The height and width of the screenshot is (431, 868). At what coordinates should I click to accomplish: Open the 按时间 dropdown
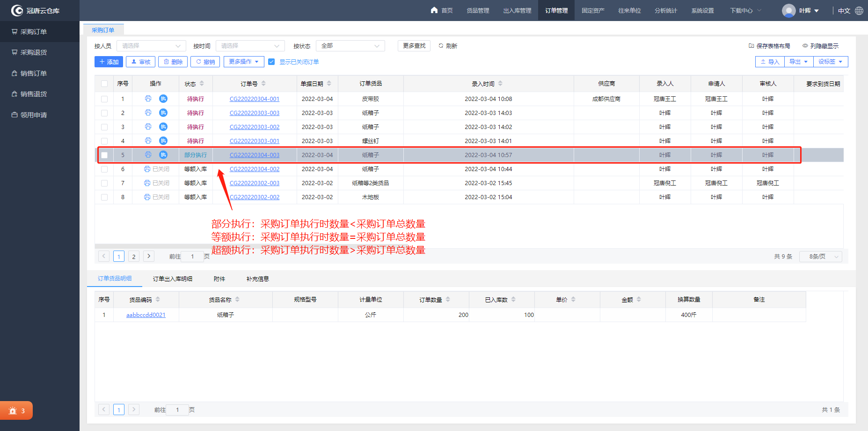coord(250,46)
